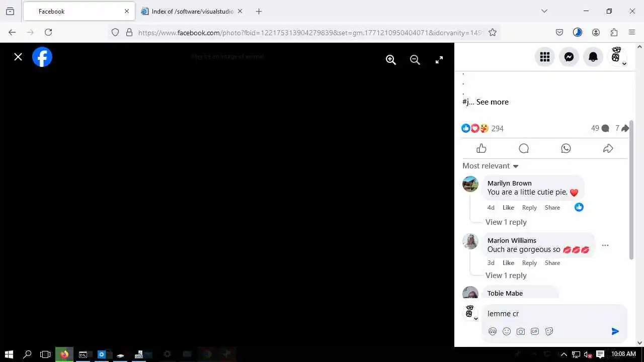Open Marion Williams' name link
This screenshot has width=644, height=362.
tap(512, 240)
